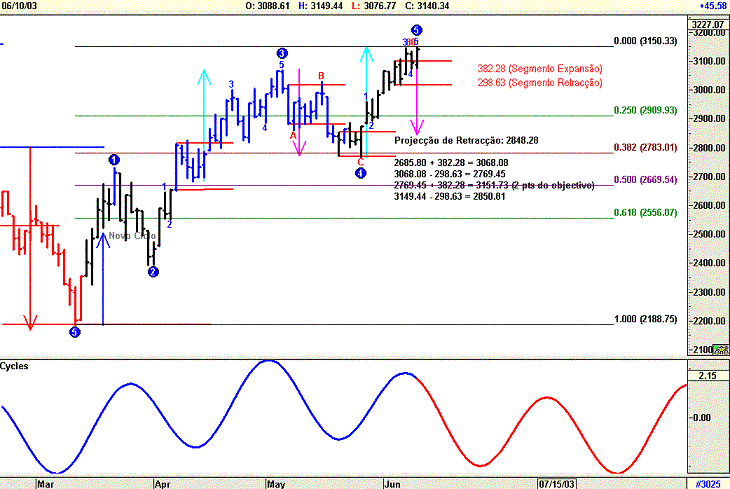
Task: Select blue upward arrow beside Novo Ciclo
Action: [x=103, y=278]
